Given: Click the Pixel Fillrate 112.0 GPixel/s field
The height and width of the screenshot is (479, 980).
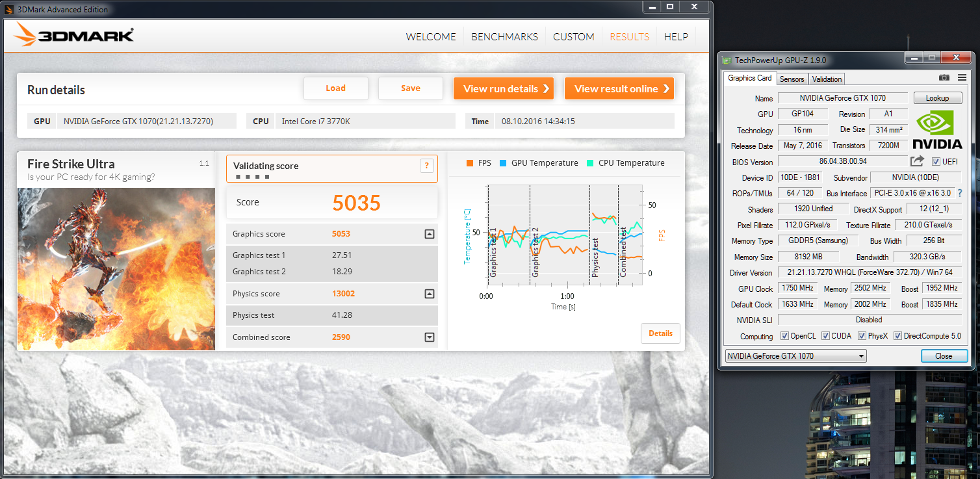Looking at the screenshot, I should click(x=808, y=225).
